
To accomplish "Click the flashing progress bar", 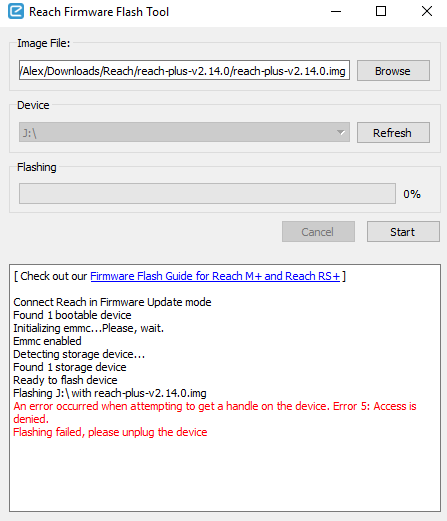I will point(207,193).
